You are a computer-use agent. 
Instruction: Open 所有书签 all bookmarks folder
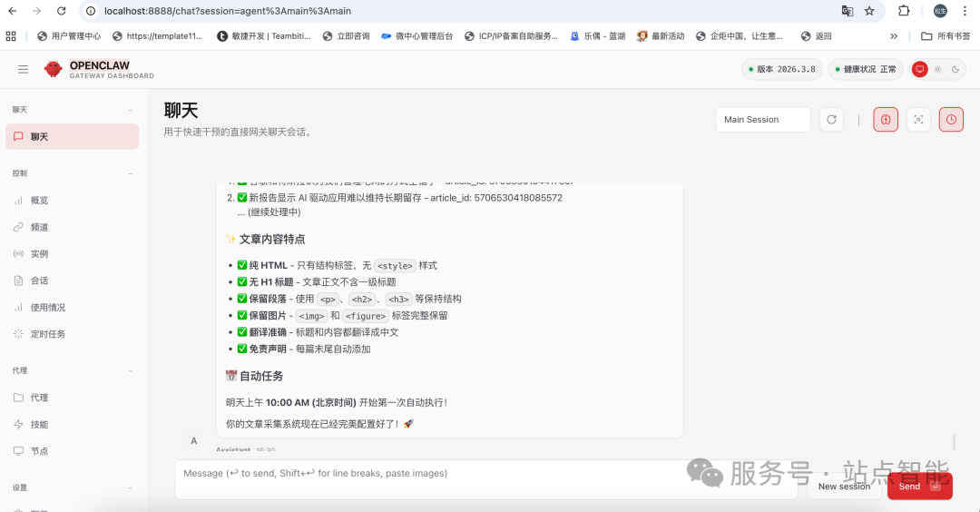pyautogui.click(x=946, y=36)
